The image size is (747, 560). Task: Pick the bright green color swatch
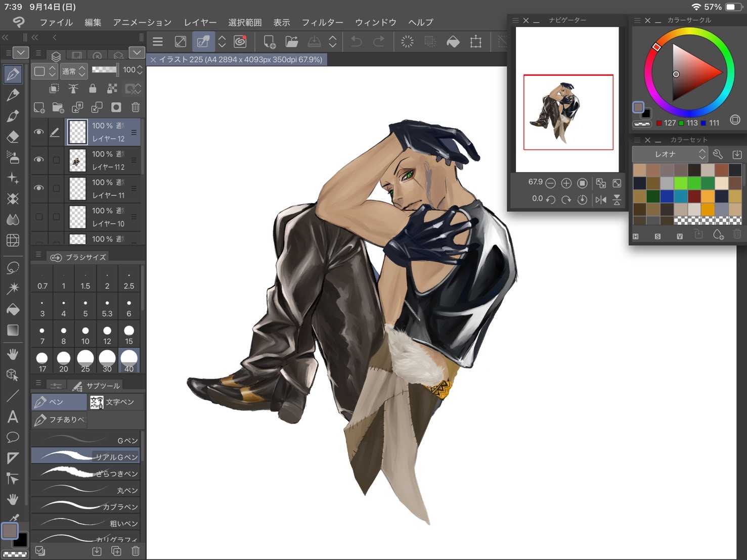(680, 183)
